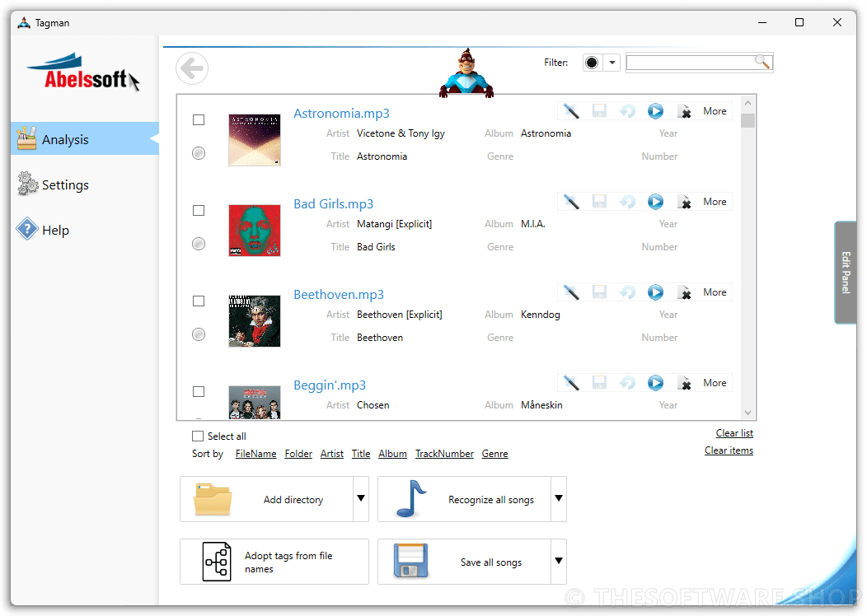Sort the list by Folder
The width and height of the screenshot is (867, 616).
(298, 454)
